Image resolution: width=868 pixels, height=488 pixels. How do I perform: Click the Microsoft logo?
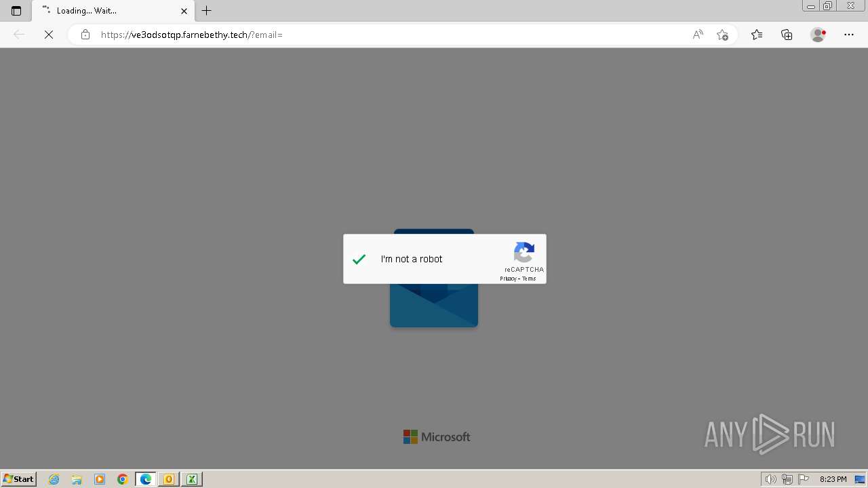(x=437, y=437)
